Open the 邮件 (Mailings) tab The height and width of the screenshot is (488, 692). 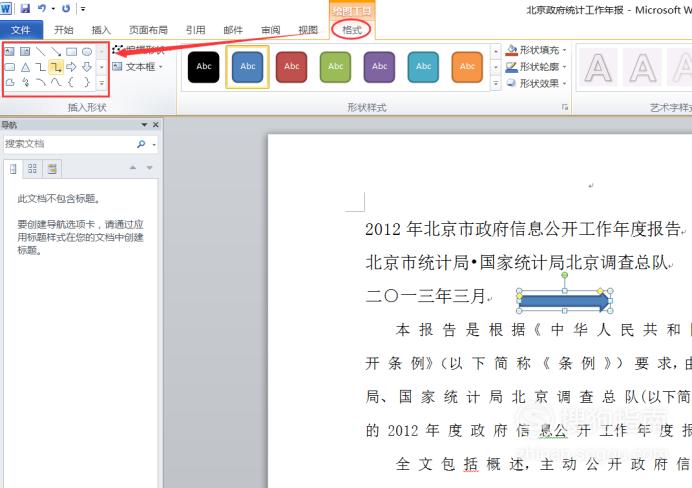(x=233, y=30)
